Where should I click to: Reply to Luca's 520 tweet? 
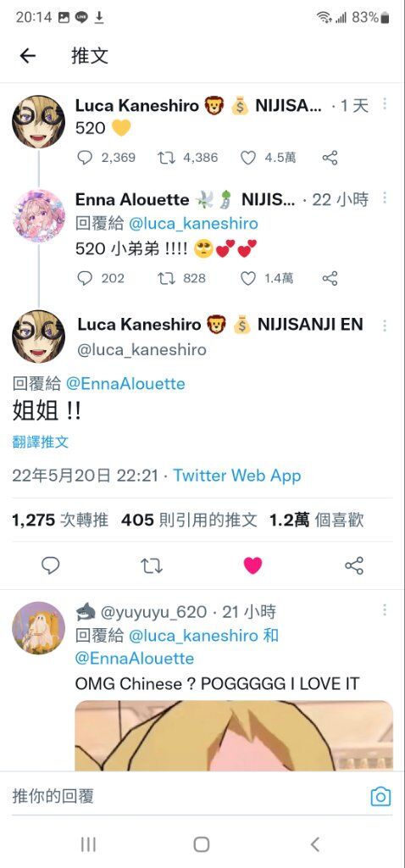(85, 158)
